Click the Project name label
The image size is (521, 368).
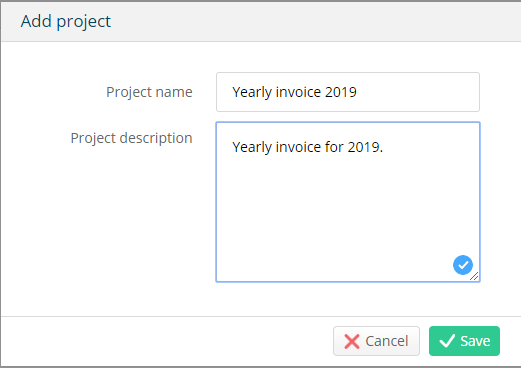coord(149,92)
